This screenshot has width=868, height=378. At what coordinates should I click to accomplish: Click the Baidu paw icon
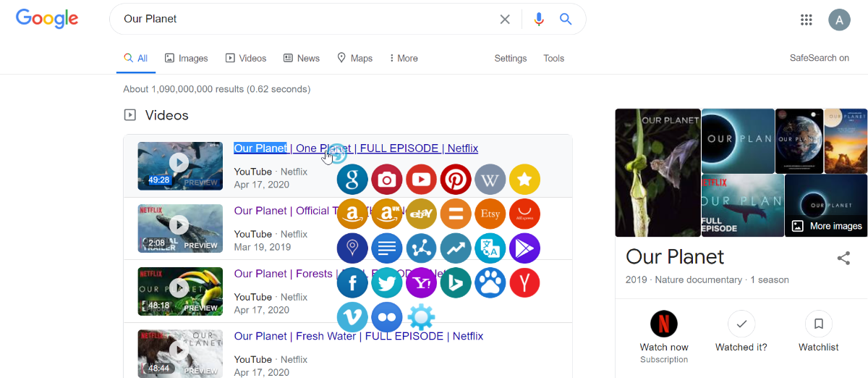pyautogui.click(x=490, y=282)
